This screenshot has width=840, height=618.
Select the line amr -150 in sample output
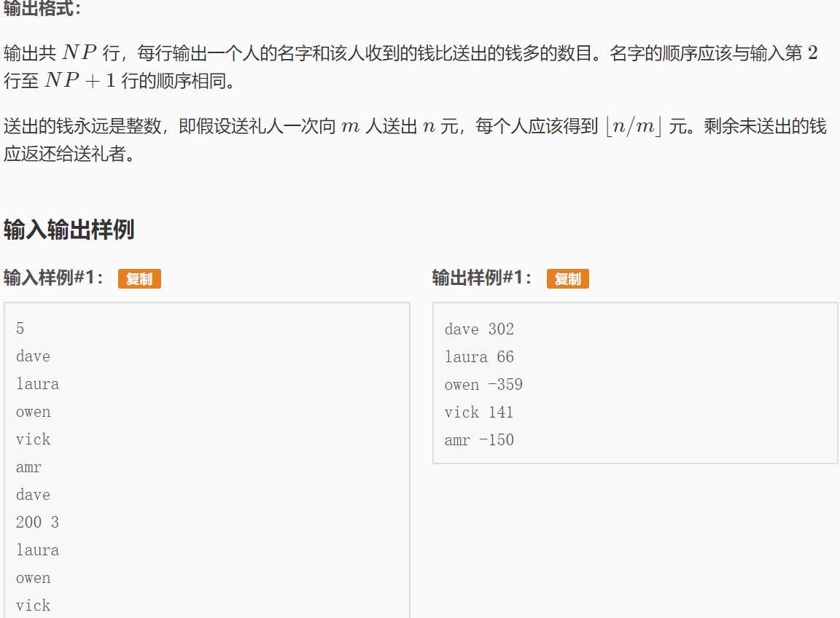pos(478,439)
